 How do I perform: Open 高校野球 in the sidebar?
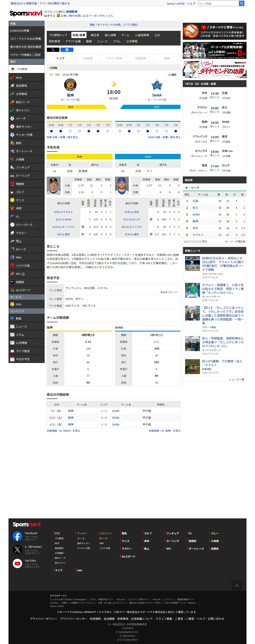tap(27, 85)
